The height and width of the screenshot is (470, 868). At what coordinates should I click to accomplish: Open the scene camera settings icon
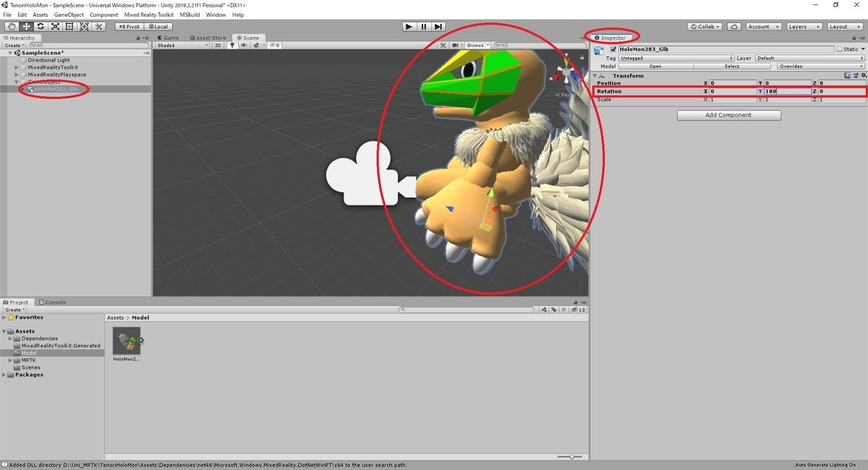(456, 45)
